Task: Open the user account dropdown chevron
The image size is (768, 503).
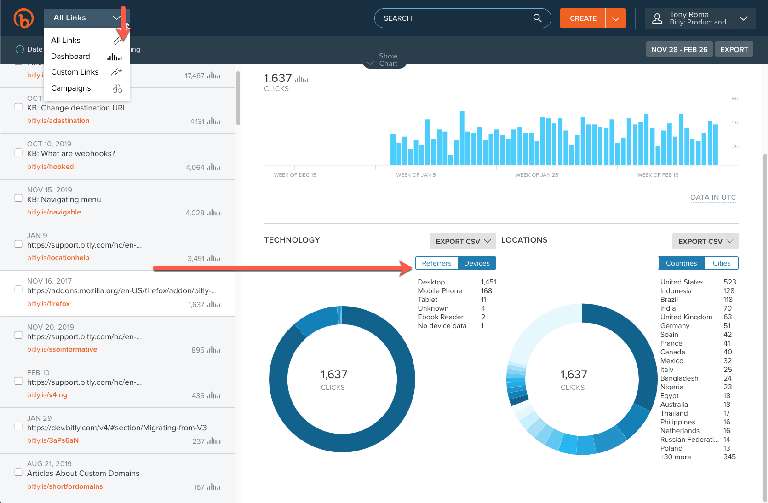Action: [744, 19]
